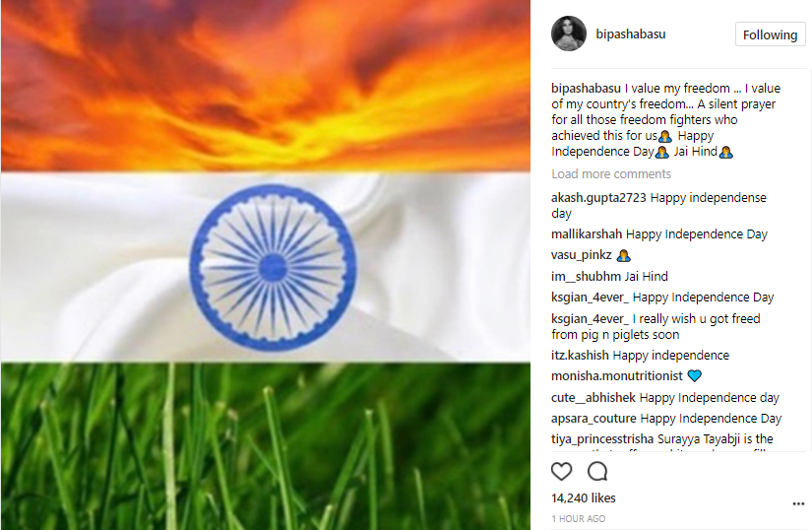Open bipashabasu profile picture
This screenshot has height=530, width=812.
point(569,33)
